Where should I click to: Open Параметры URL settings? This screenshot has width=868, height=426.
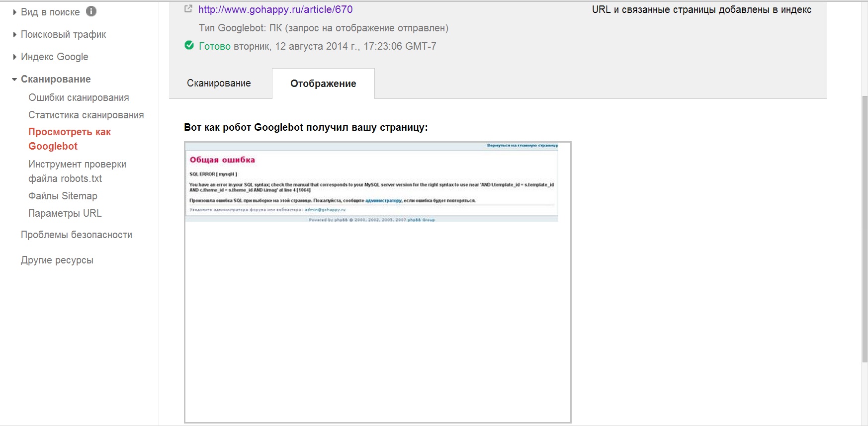65,213
